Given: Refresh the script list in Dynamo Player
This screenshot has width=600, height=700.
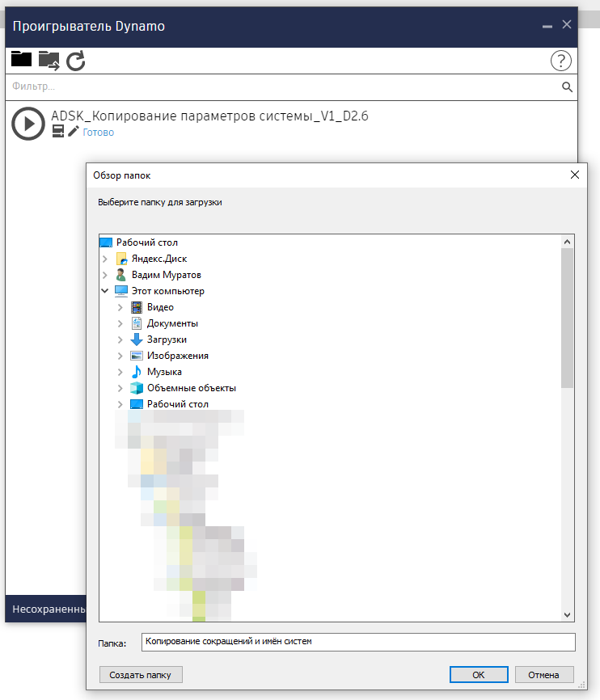Looking at the screenshot, I should pyautogui.click(x=76, y=61).
